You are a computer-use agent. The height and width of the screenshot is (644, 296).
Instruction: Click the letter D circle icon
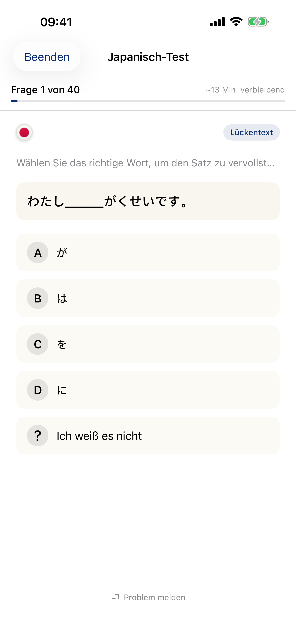point(37,390)
